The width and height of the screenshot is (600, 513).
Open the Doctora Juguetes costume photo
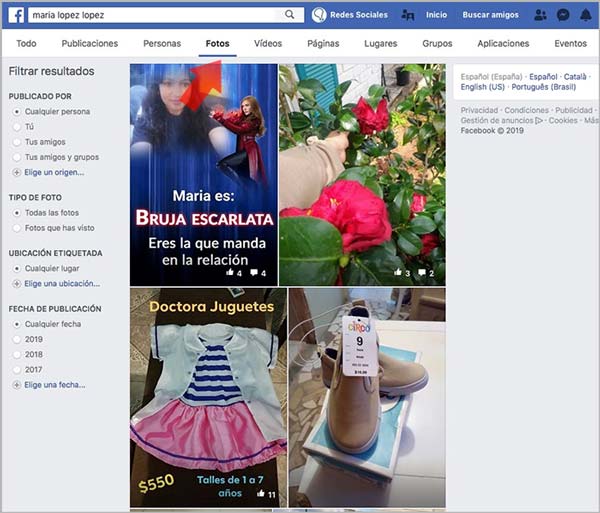[x=208, y=398]
